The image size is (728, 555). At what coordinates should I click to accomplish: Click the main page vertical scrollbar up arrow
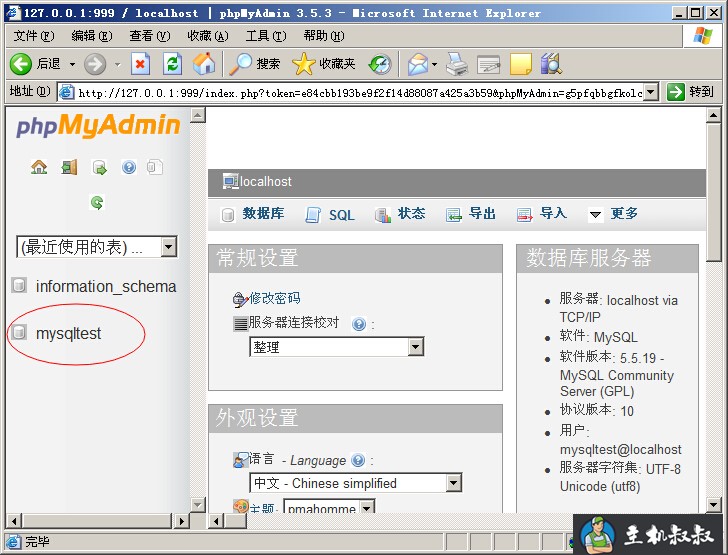(714, 115)
